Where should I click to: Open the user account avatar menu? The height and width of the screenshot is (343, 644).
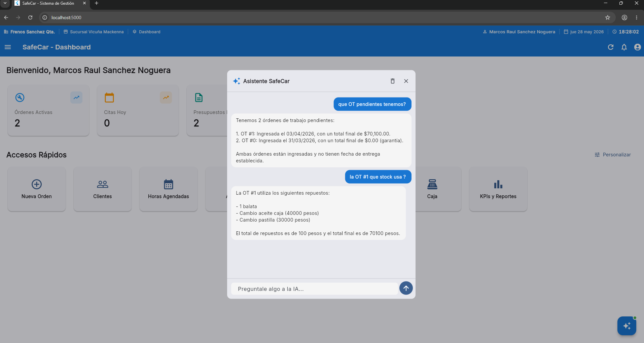pyautogui.click(x=637, y=47)
